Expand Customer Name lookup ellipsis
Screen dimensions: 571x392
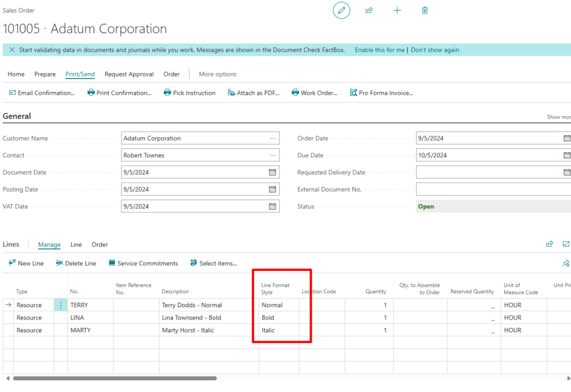click(x=273, y=138)
